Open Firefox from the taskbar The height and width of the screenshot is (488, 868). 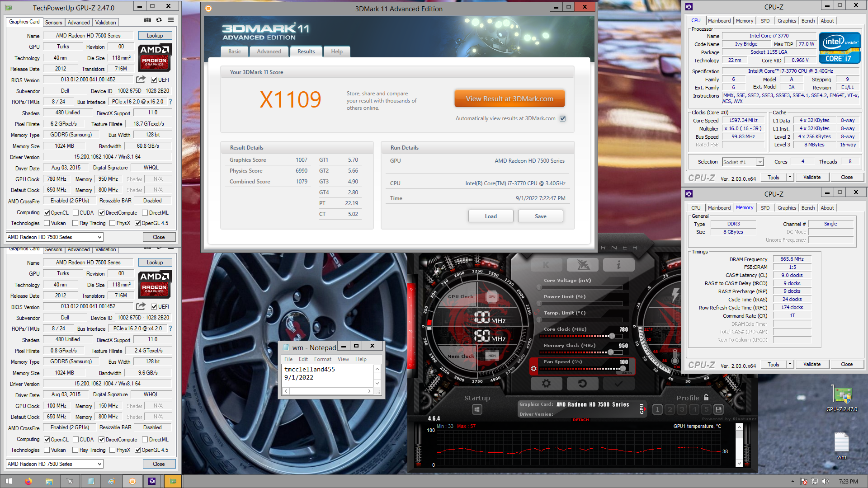point(28,481)
